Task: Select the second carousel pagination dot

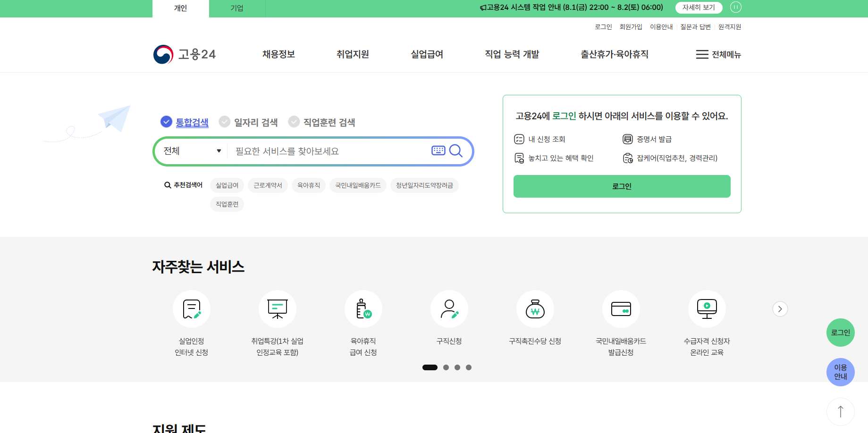Action: (446, 367)
